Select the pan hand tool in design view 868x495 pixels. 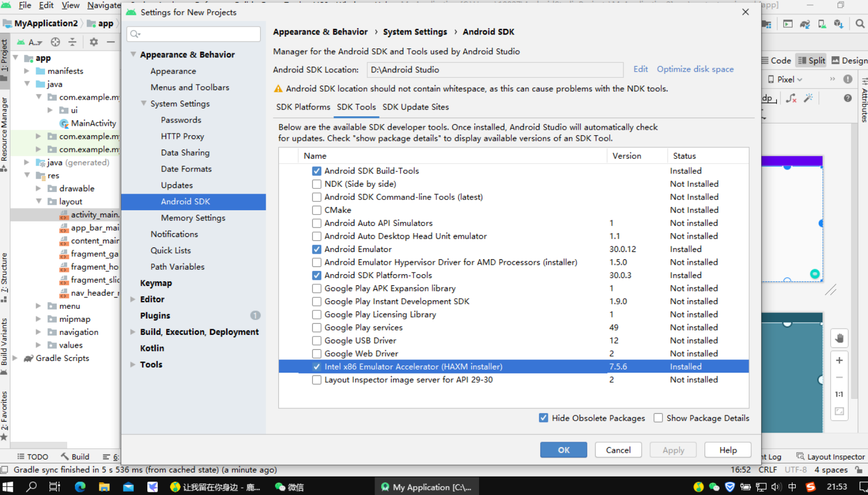pos(839,338)
